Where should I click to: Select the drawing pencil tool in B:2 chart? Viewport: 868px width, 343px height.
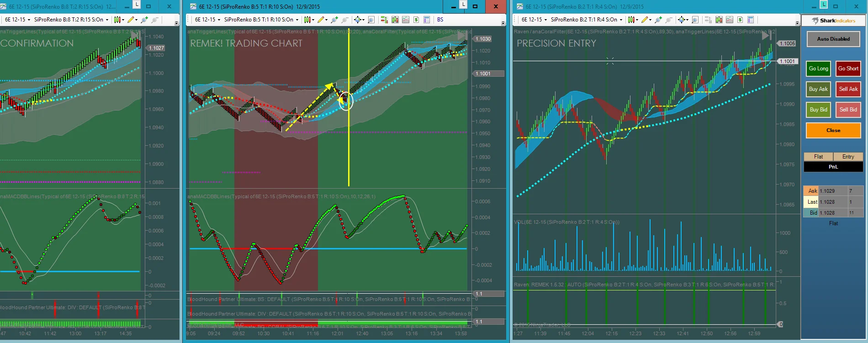click(646, 20)
